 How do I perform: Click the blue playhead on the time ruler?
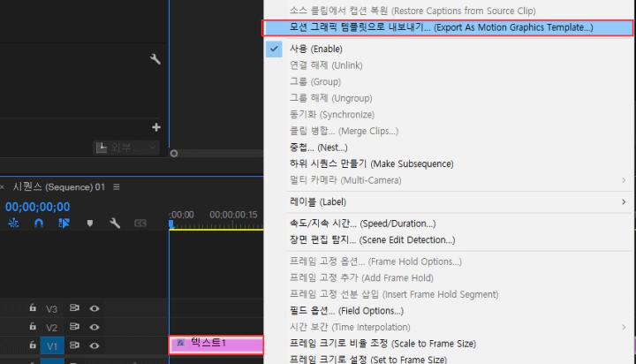pos(171,224)
